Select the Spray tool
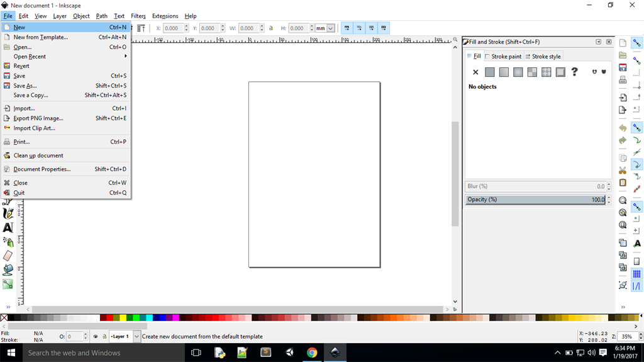 8,242
